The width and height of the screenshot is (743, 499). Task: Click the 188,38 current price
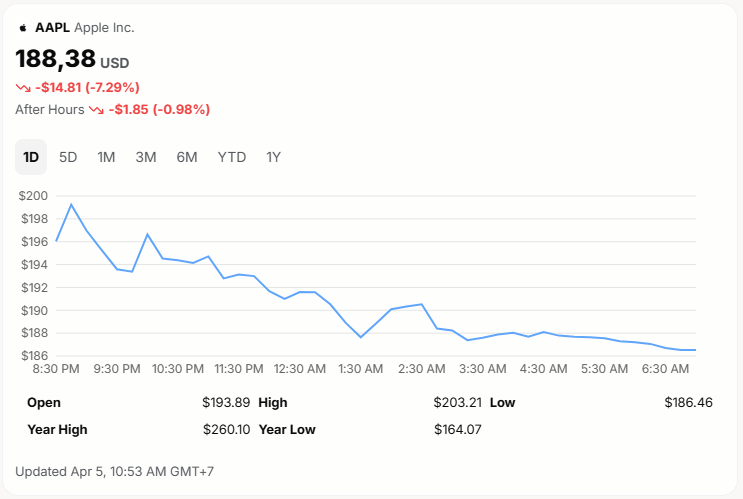[55, 59]
